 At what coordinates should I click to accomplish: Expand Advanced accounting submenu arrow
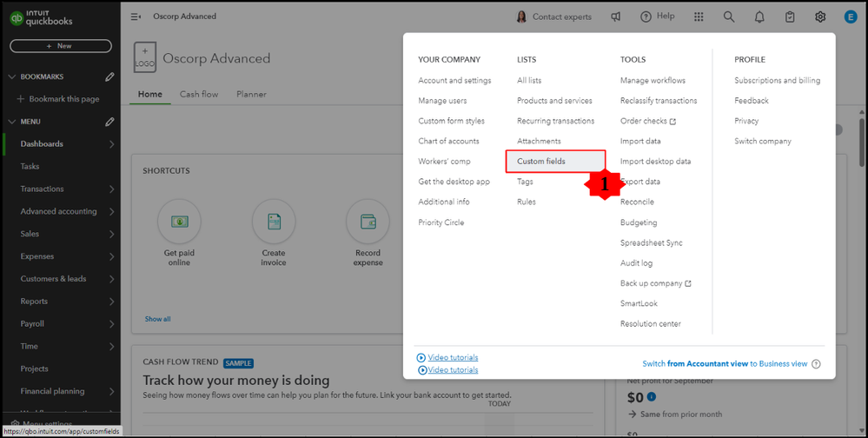(x=111, y=211)
